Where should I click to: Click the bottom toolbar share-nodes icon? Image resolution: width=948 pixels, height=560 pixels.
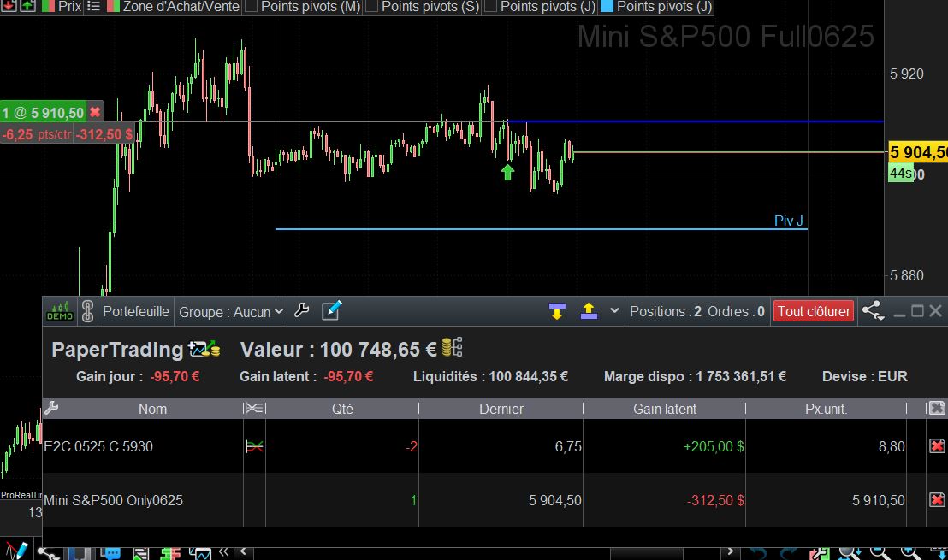pyautogui.click(x=49, y=552)
